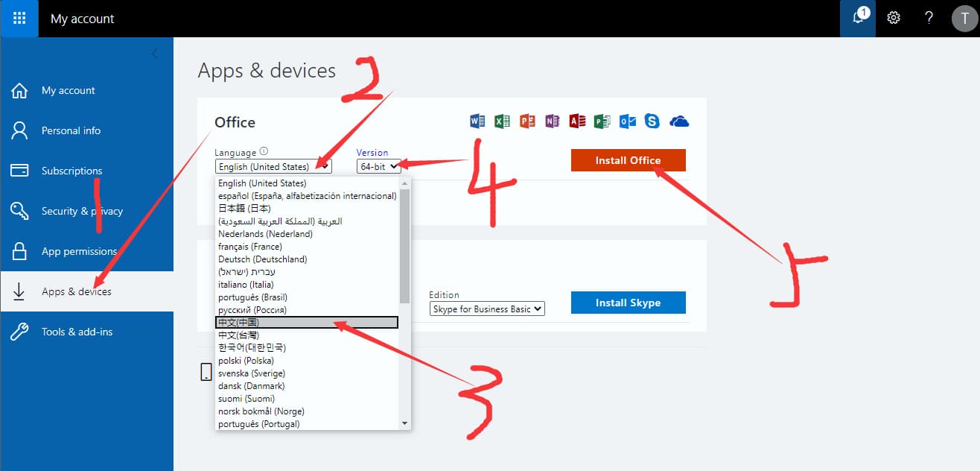Choose Deutsch (Deutschland) from language list
This screenshot has width=980, height=471.
(x=307, y=259)
